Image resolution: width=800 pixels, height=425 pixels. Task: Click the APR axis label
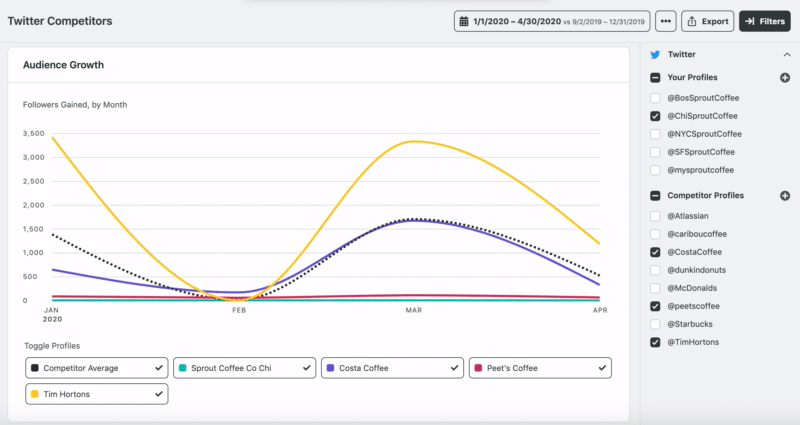point(600,310)
